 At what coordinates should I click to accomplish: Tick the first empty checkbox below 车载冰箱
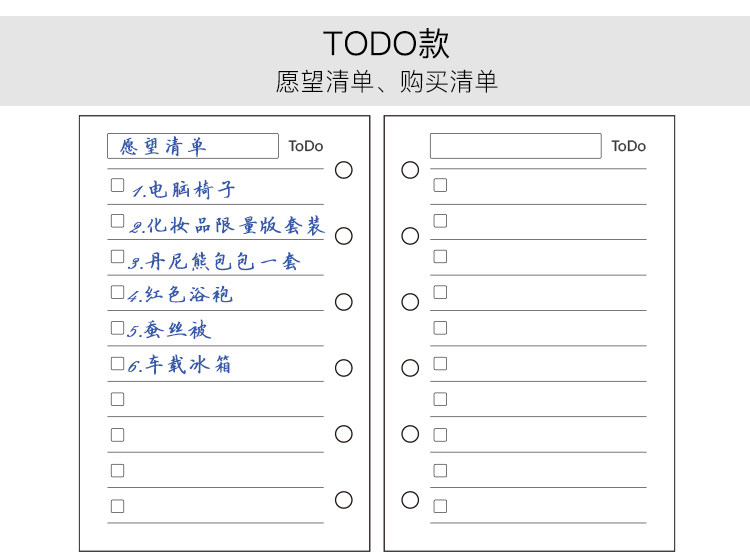point(117,399)
